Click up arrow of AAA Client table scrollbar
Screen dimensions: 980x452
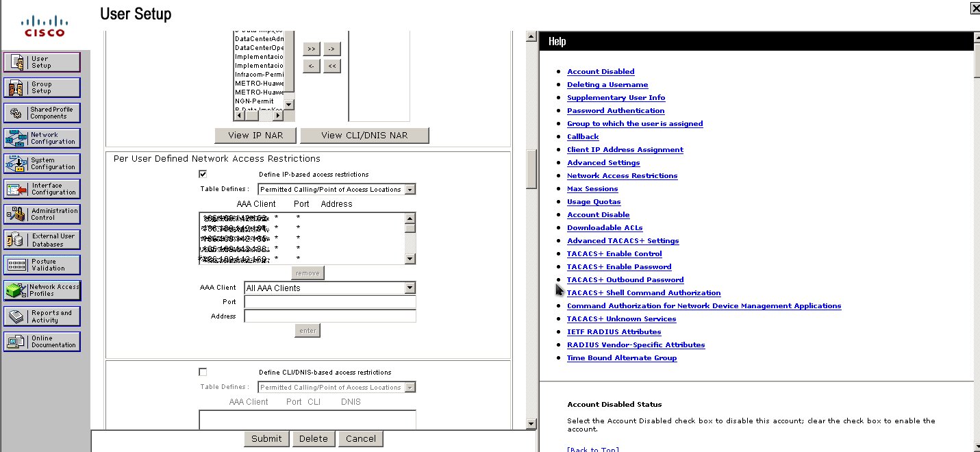410,218
